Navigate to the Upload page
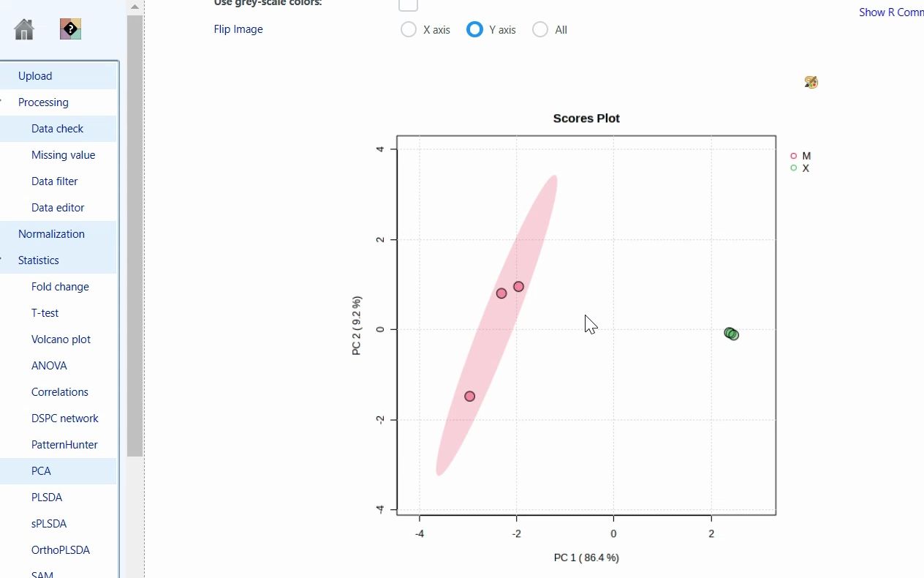Screen dimensions: 924x578 35,75
